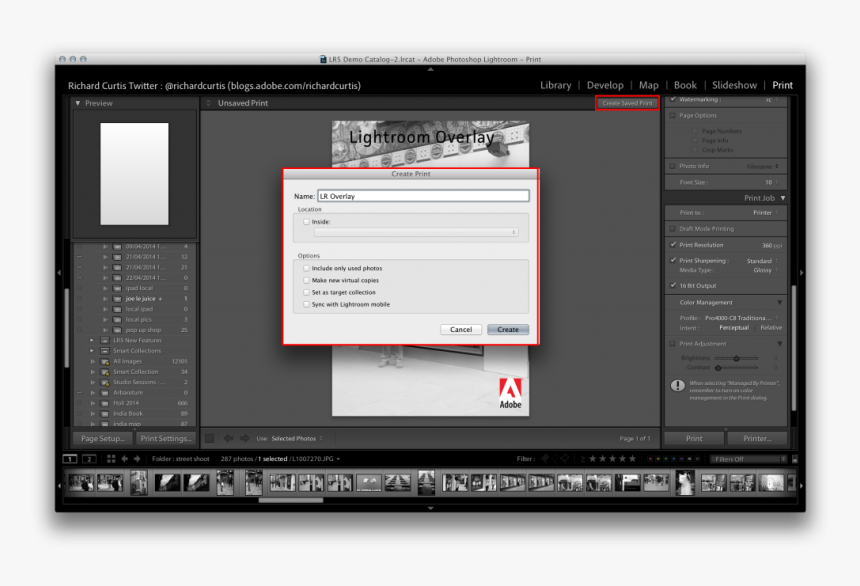Screen dimensions: 860x586
Task: Click the Name input field
Action: [423, 196]
